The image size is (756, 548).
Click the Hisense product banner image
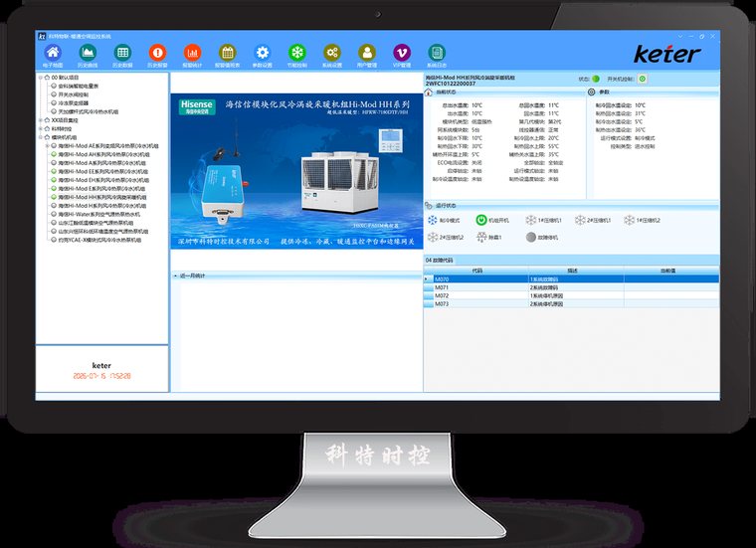pyautogui.click(x=296, y=171)
